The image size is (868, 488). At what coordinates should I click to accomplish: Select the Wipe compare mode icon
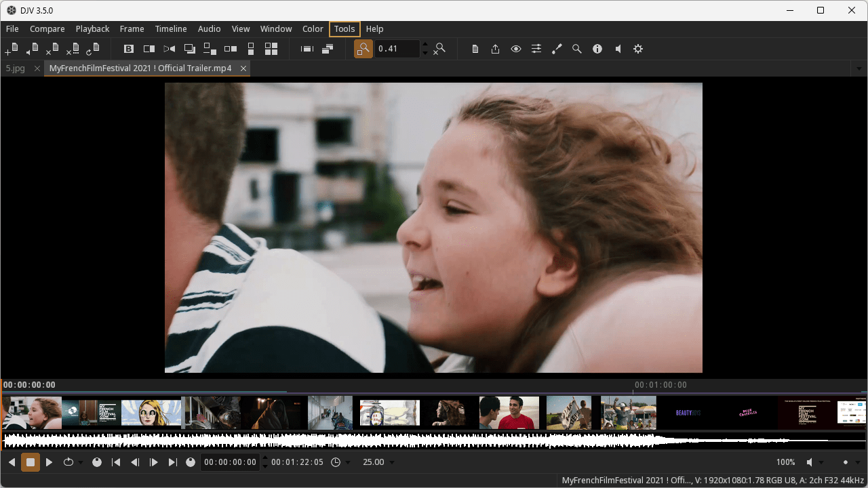point(149,49)
